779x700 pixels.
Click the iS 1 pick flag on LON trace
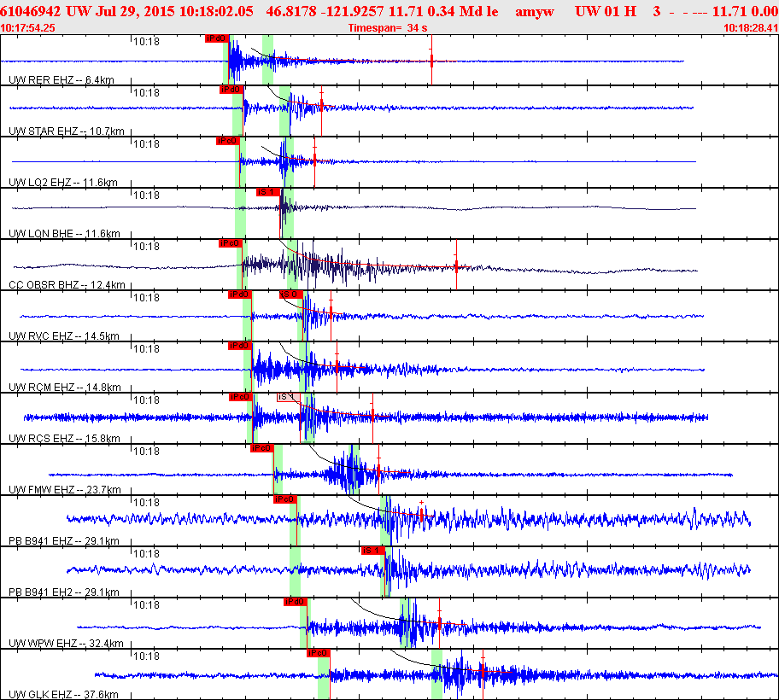click(x=268, y=192)
